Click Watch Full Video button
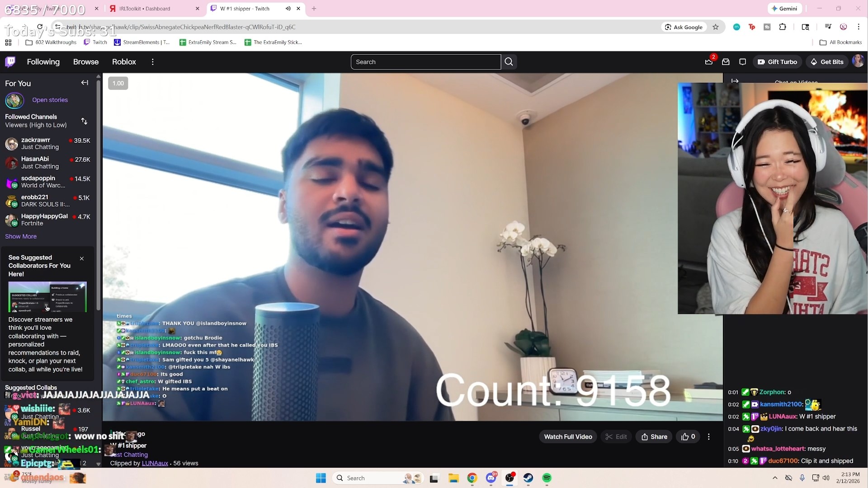Viewport: 868px width, 488px height. pyautogui.click(x=568, y=436)
